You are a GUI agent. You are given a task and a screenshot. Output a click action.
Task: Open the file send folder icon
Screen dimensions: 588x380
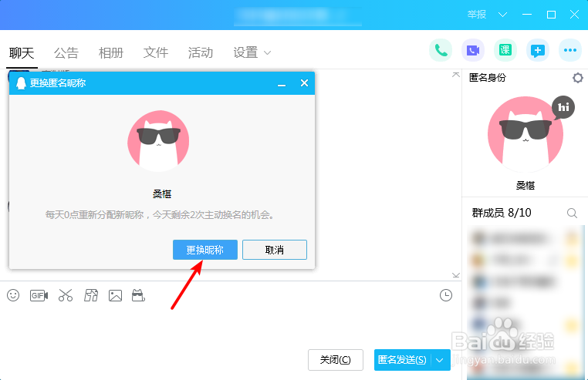(91, 295)
